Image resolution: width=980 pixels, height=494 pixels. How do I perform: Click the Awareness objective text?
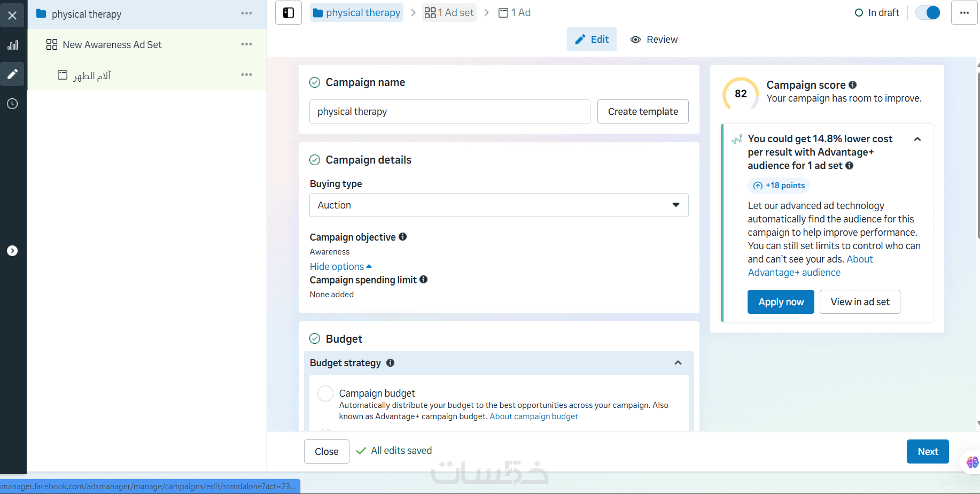click(330, 252)
